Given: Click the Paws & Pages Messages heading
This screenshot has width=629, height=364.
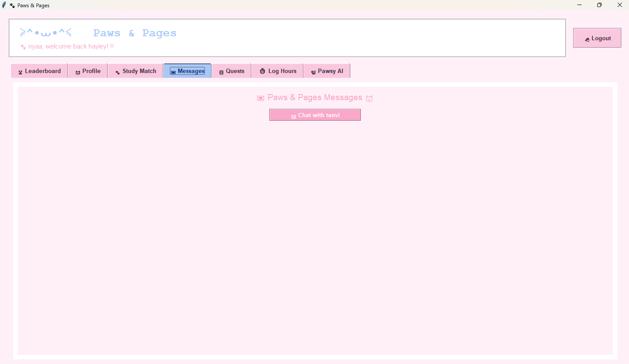Looking at the screenshot, I should click(x=315, y=97).
